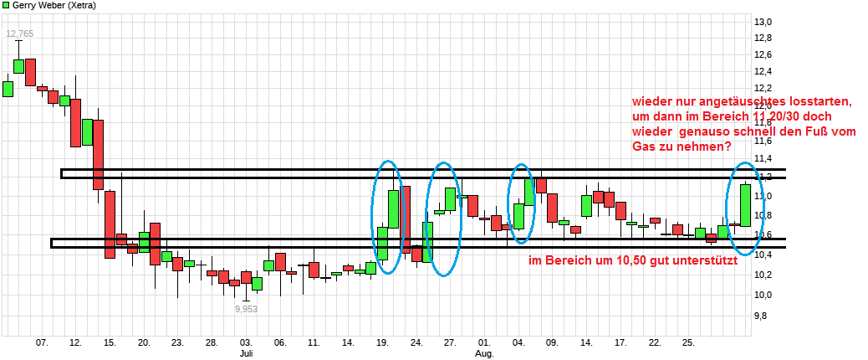Screen dimensions: 868x360
Task: Click the Aug. month label on the axis
Action: click(485, 353)
